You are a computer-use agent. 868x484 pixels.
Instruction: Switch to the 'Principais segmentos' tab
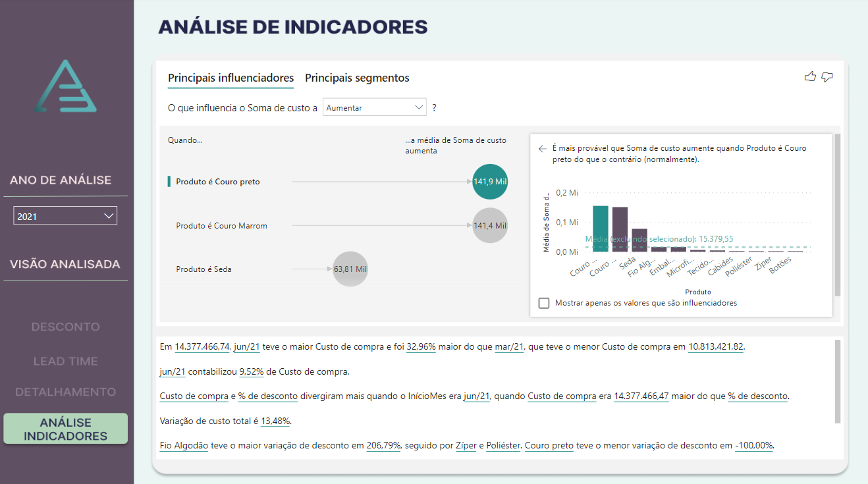click(357, 78)
